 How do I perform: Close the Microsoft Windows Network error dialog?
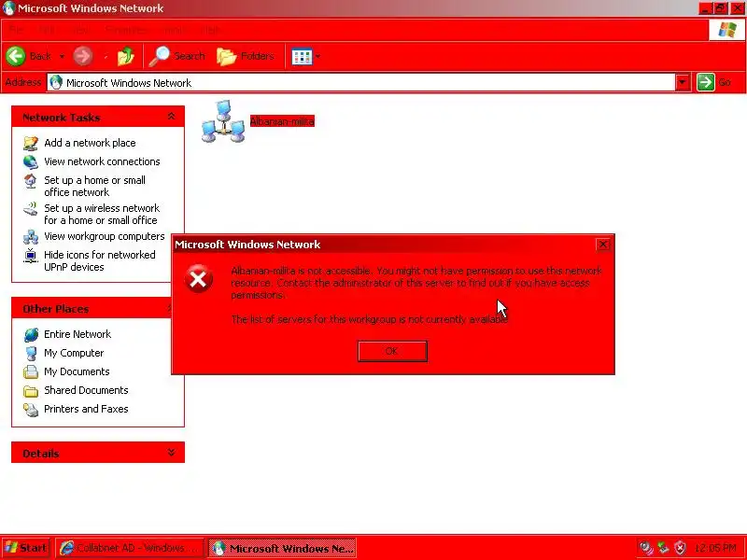(602, 245)
